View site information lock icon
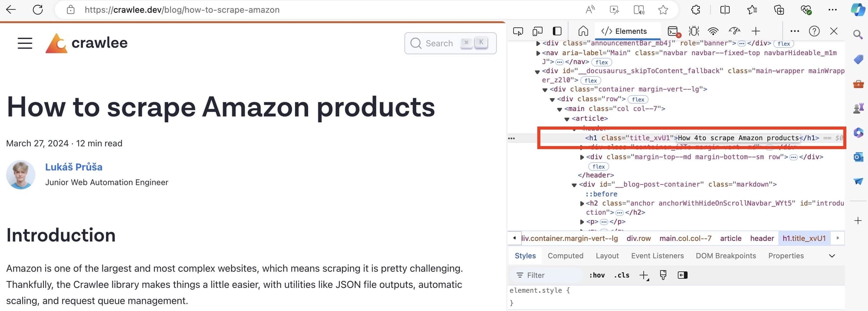Screen dimensions: 868x311 click(71, 10)
